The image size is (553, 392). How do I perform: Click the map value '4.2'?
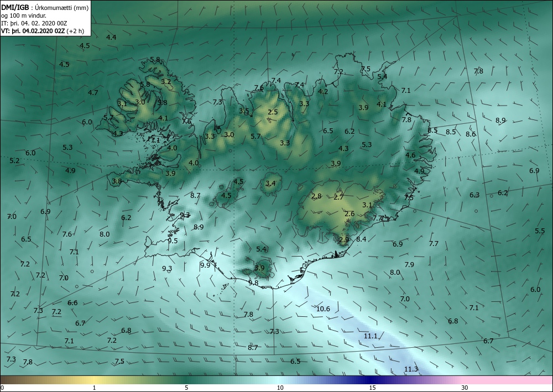(x=323, y=91)
